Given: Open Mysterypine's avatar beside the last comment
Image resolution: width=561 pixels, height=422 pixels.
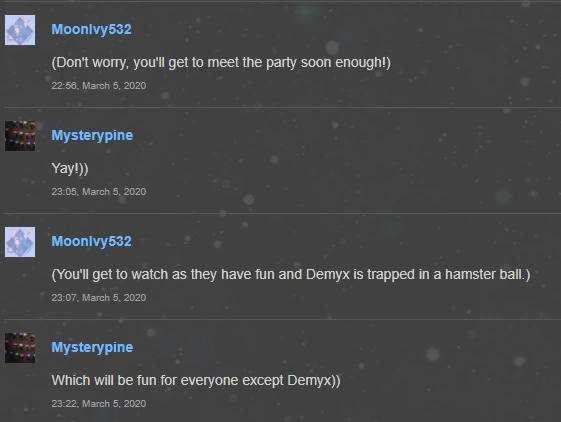Looking at the screenshot, I should (20, 348).
